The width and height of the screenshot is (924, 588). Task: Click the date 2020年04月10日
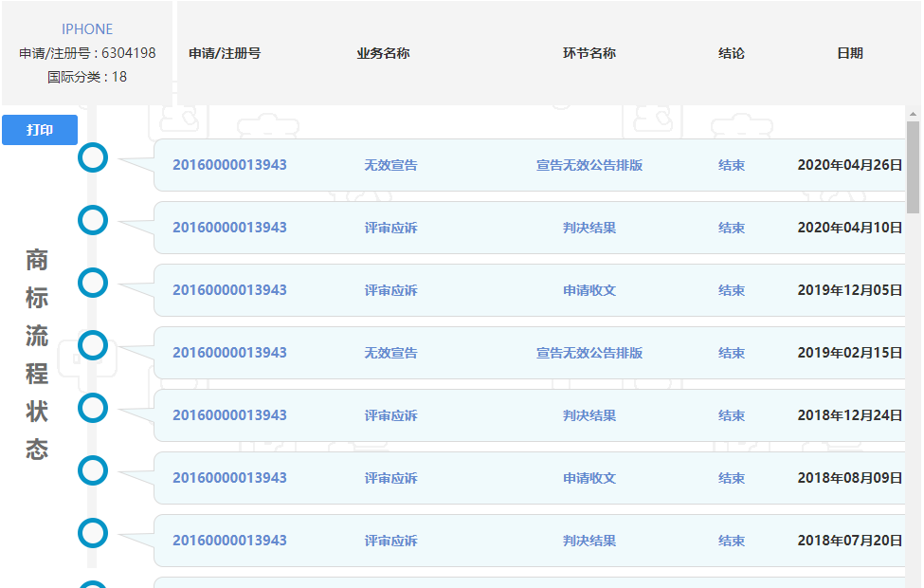tap(850, 228)
